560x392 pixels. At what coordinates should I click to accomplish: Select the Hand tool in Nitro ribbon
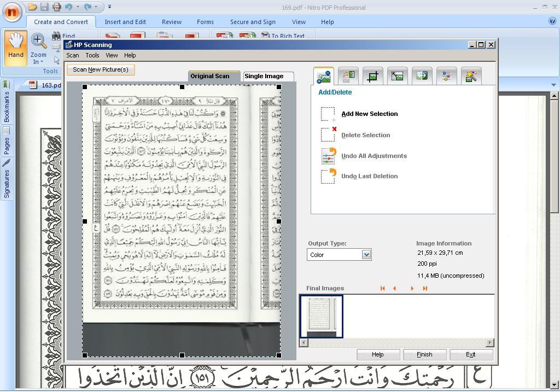[x=16, y=48]
